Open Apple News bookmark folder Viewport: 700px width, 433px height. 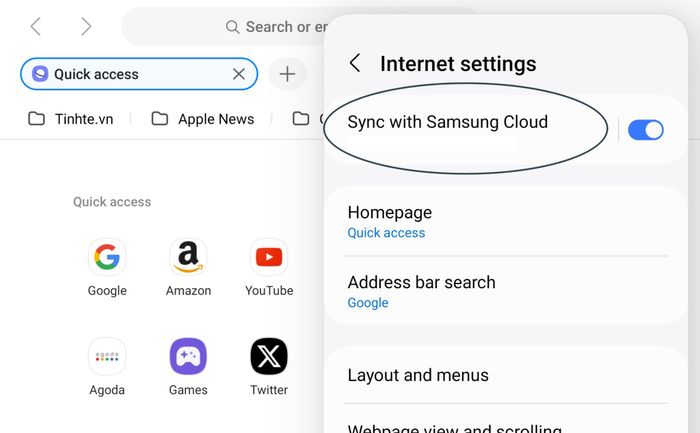point(203,119)
